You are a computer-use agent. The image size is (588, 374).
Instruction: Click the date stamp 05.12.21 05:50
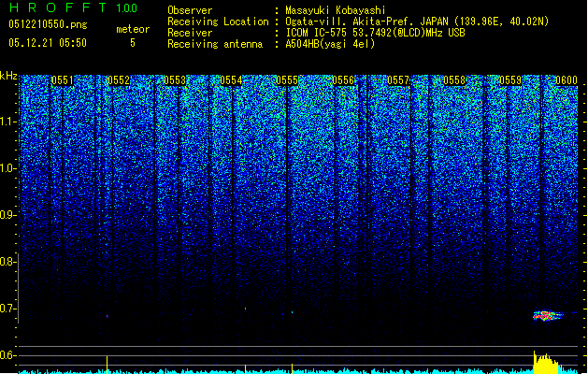pos(48,43)
